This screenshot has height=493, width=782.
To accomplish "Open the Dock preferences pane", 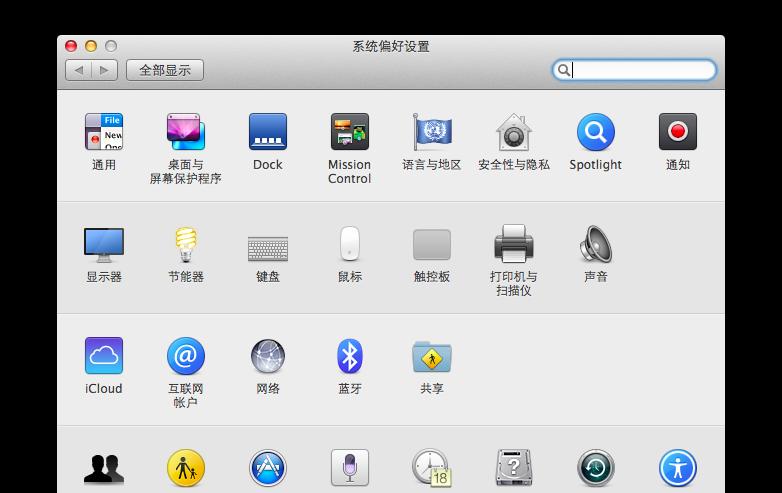I will click(268, 132).
